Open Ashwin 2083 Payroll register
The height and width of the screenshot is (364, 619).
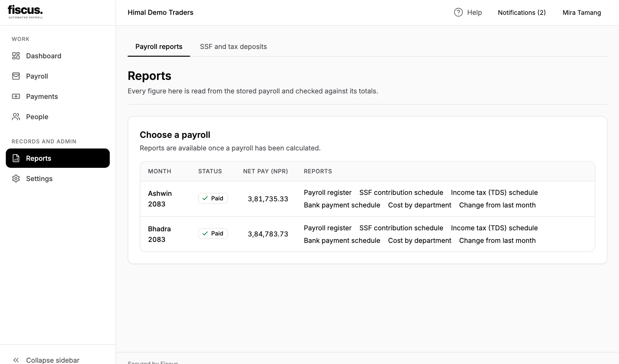pyautogui.click(x=328, y=192)
